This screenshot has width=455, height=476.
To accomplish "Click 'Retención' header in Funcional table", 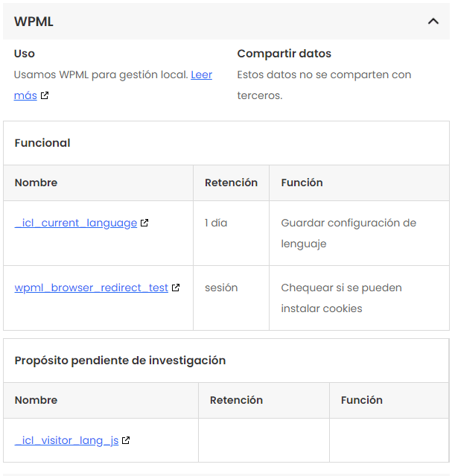I will 231,183.
